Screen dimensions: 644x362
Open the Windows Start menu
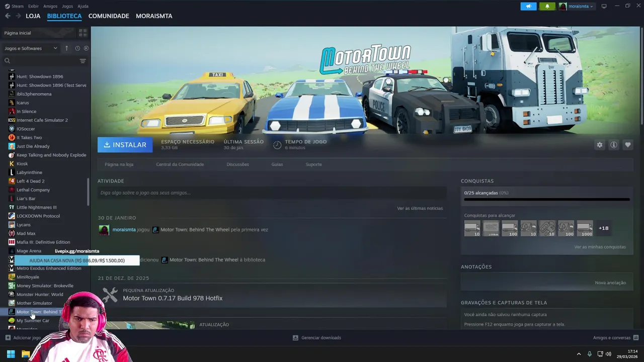pyautogui.click(x=11, y=354)
